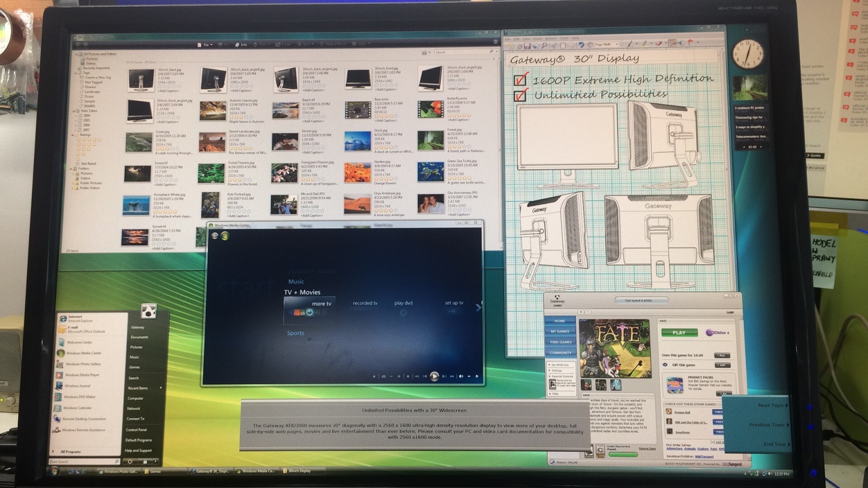
Task: Click Previous Topic in the tour overlay
Action: coord(768,425)
